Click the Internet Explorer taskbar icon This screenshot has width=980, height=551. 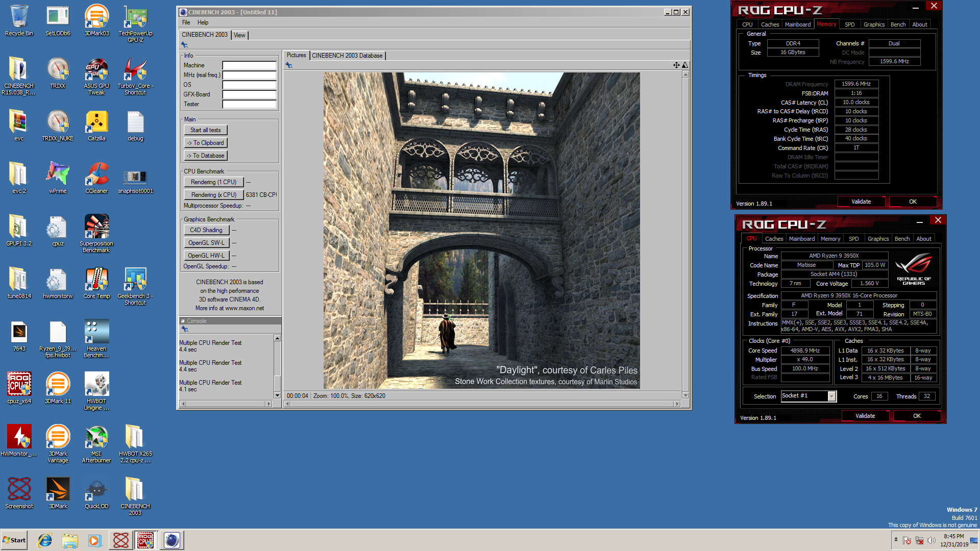click(45, 540)
